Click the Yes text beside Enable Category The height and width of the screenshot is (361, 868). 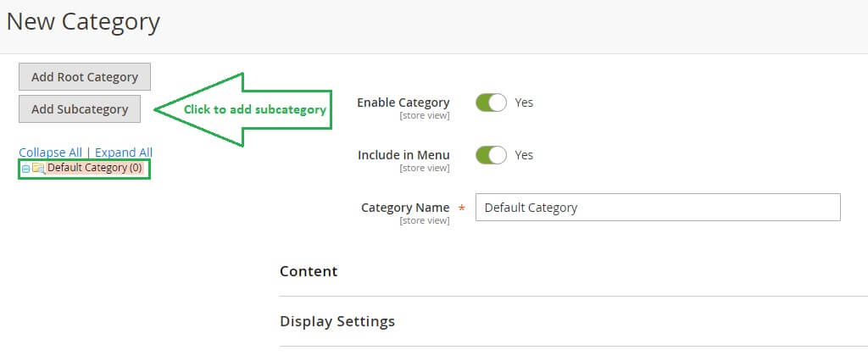click(x=524, y=103)
